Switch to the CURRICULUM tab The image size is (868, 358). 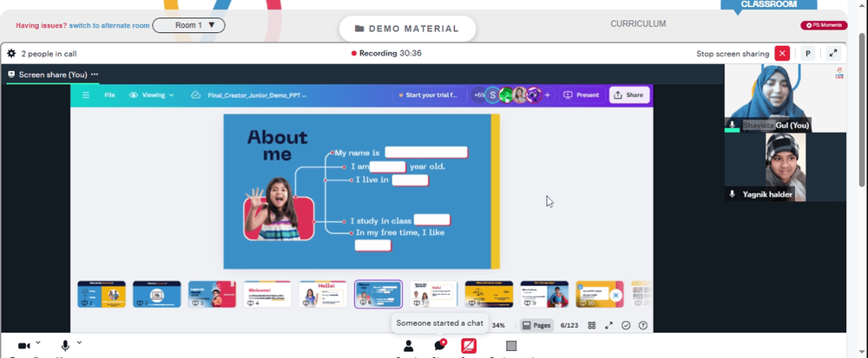[x=638, y=23]
